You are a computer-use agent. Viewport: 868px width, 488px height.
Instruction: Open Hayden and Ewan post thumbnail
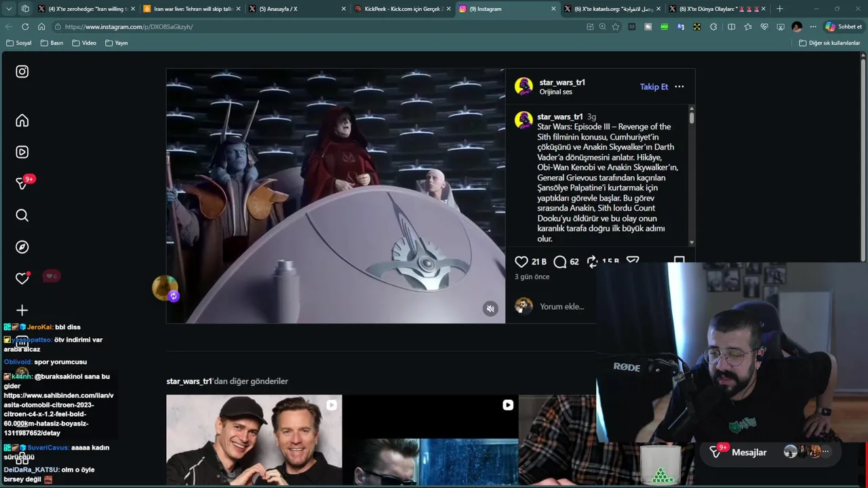coord(254,440)
